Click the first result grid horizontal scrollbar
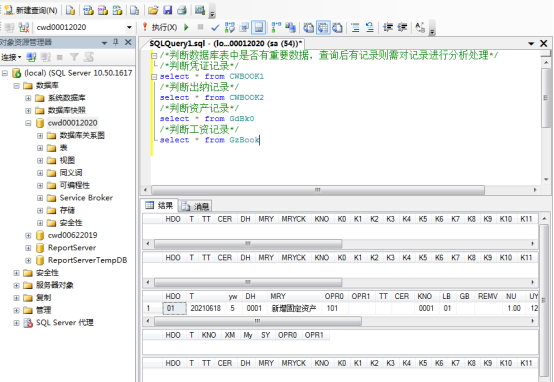This screenshot has height=382, width=554. pyautogui.click(x=248, y=243)
